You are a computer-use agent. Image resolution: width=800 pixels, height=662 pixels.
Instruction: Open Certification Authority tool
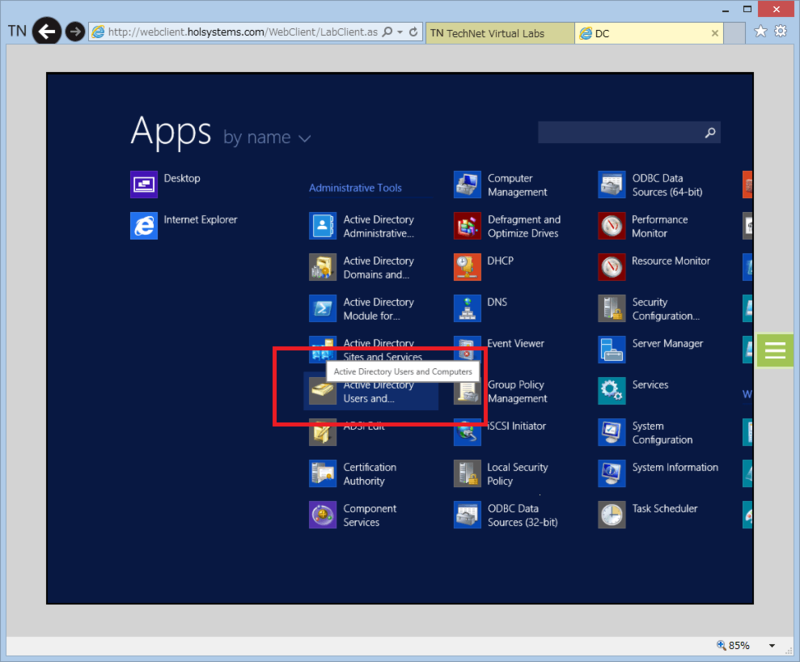pos(322,473)
